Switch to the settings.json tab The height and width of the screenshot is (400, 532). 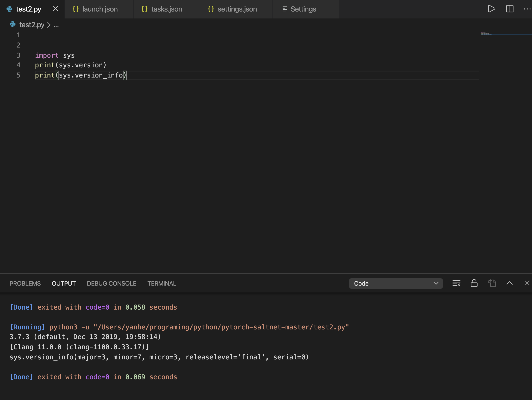coord(237,9)
